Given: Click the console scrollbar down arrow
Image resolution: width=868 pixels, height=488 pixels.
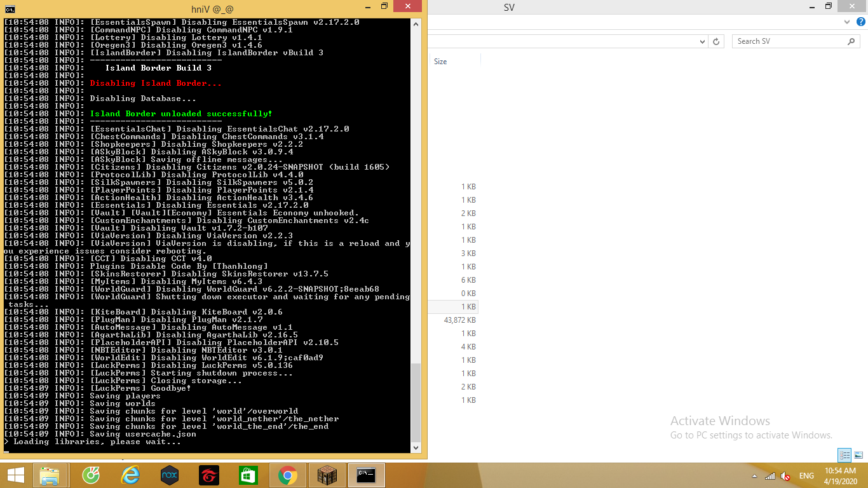Looking at the screenshot, I should 416,447.
